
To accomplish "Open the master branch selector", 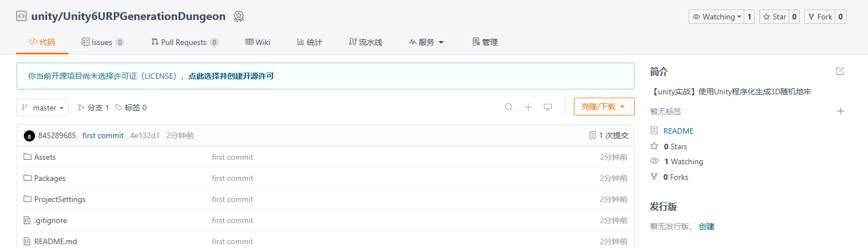I will 43,108.
